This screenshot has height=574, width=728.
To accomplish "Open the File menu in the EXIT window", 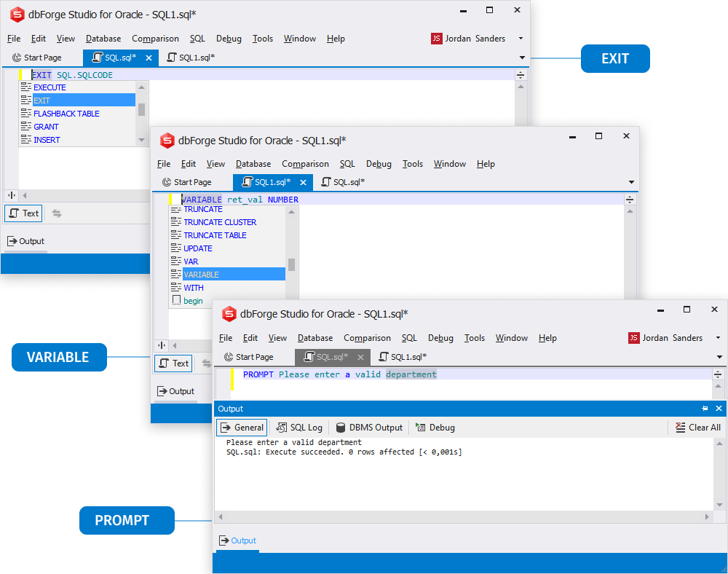I will coord(14,39).
